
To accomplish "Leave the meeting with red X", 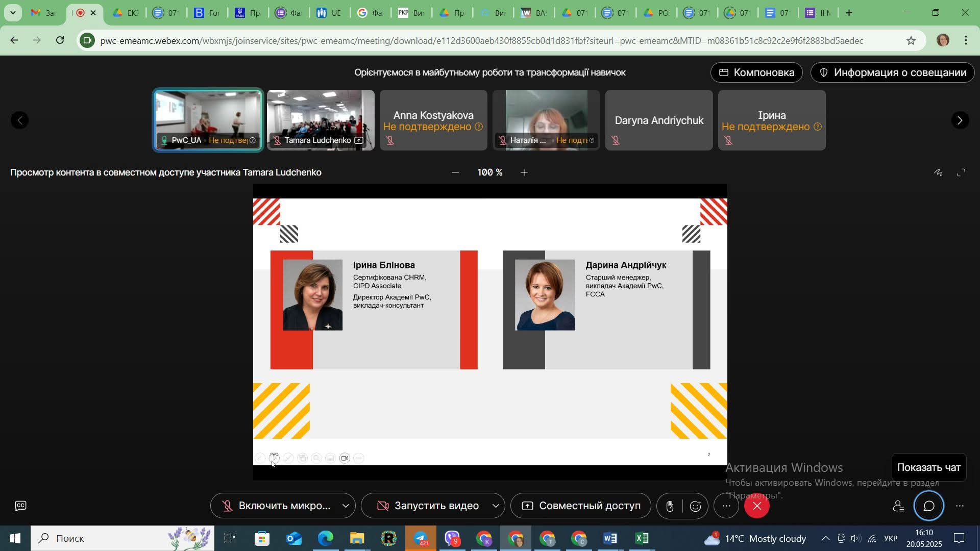I will tap(757, 506).
